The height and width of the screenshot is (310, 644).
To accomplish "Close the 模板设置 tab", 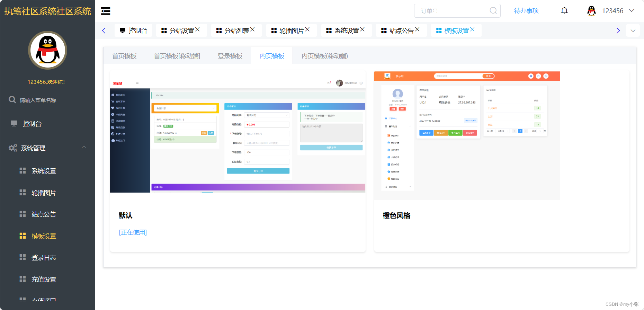I will [x=472, y=29].
